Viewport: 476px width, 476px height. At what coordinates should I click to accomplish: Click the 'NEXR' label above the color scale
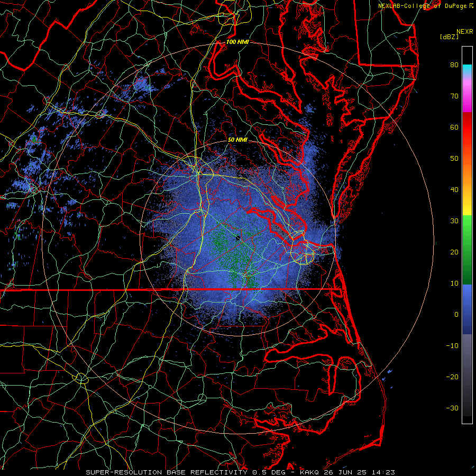(464, 32)
